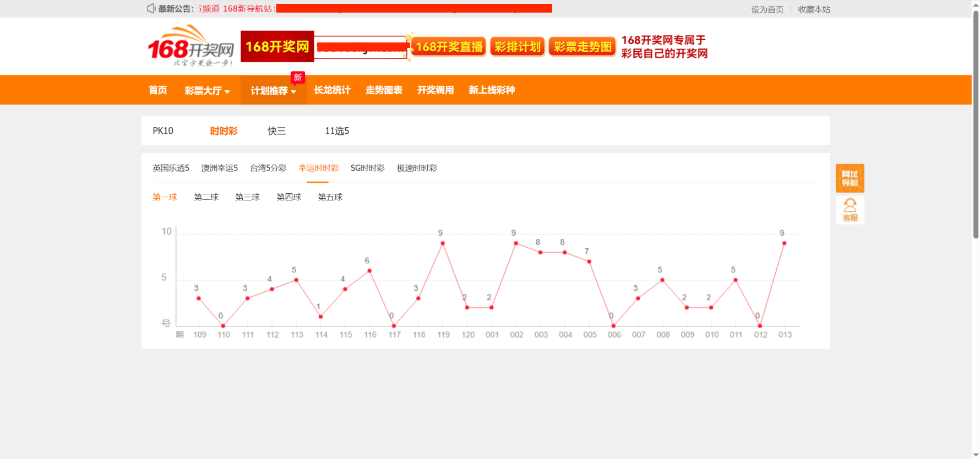Viewport: 980px width, 459px height.
Task: Open the 长龙统计 navigation link
Action: coord(332,90)
